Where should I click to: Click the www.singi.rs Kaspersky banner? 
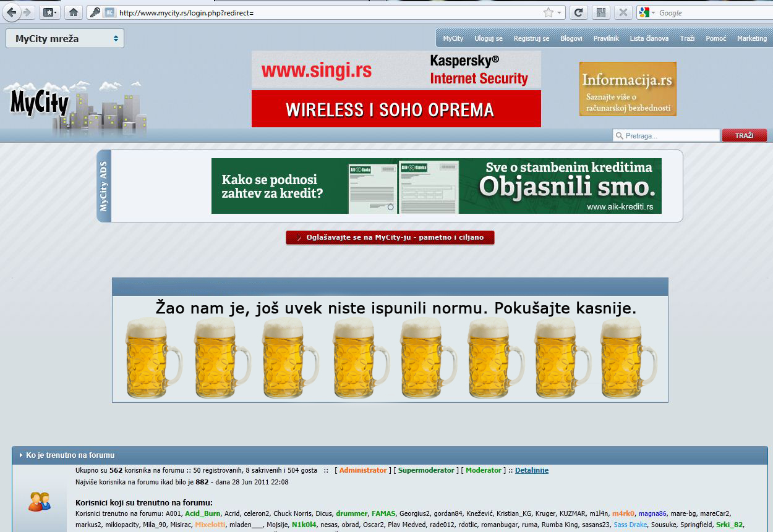pos(396,69)
